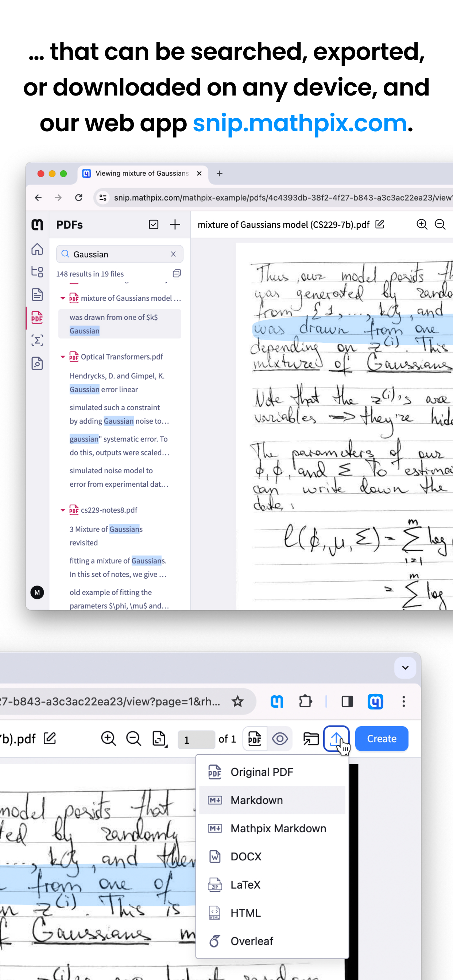Bookmark page with star icon

pos(237,701)
